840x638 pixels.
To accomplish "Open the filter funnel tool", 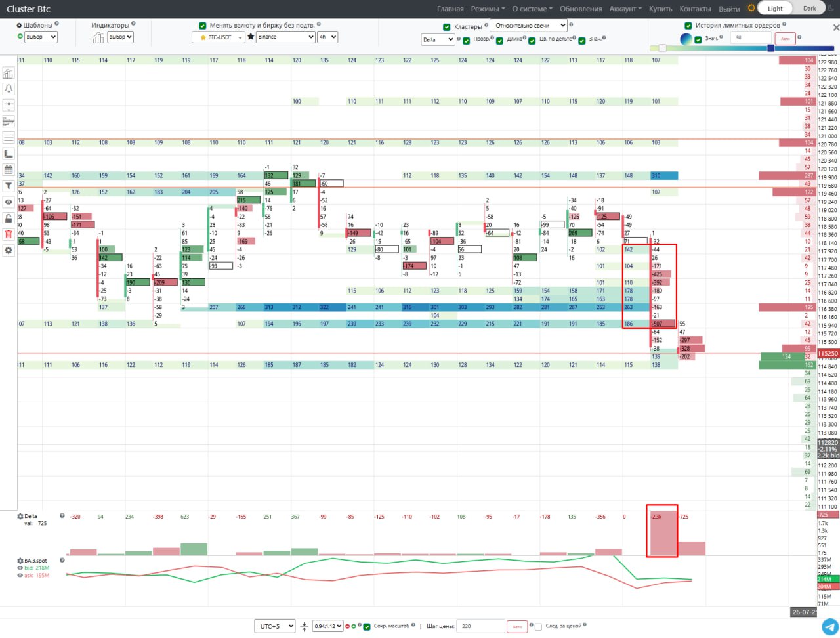I will (9, 186).
